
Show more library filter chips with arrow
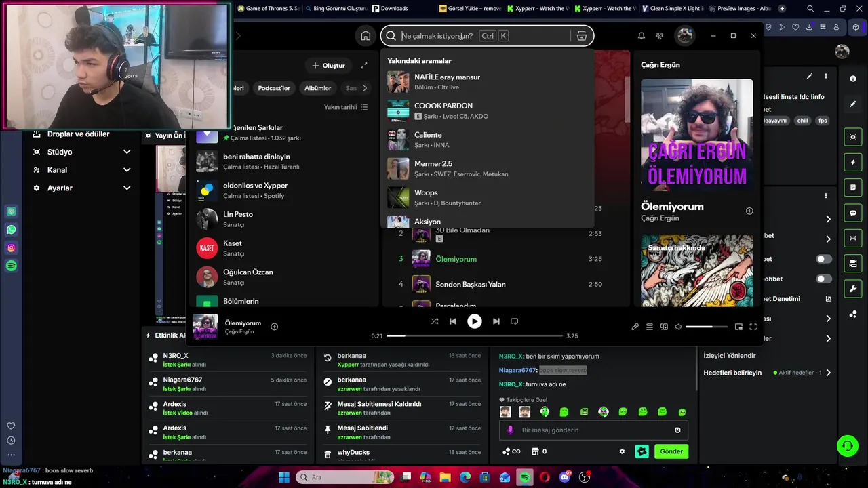point(364,88)
